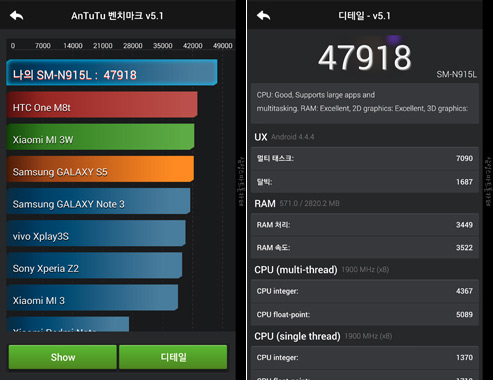Tap single thread CPU integer 1370 row
Screen dimensions: 493x380
tap(365, 357)
